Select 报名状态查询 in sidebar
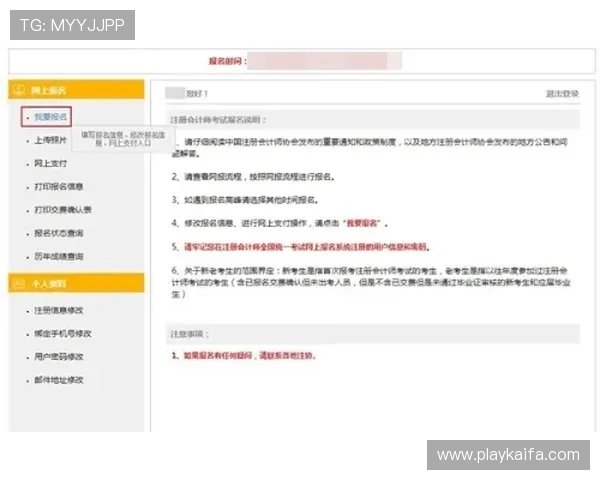This screenshot has width=600, height=480. tap(59, 233)
